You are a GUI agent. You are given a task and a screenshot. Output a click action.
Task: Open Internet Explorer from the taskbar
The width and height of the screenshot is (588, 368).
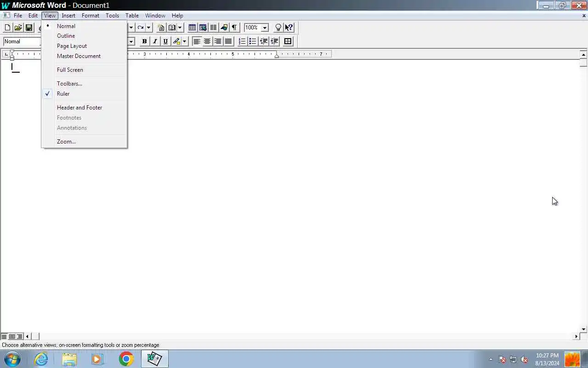point(41,359)
